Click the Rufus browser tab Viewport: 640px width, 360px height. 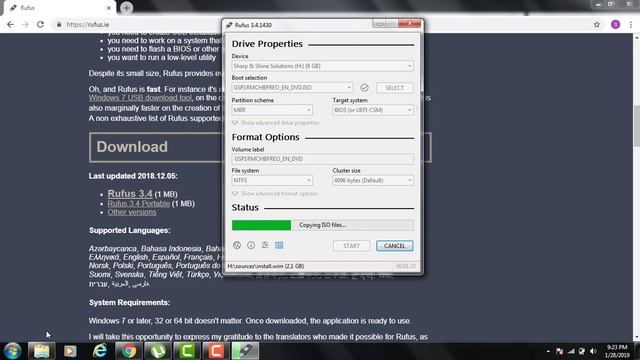point(59,8)
